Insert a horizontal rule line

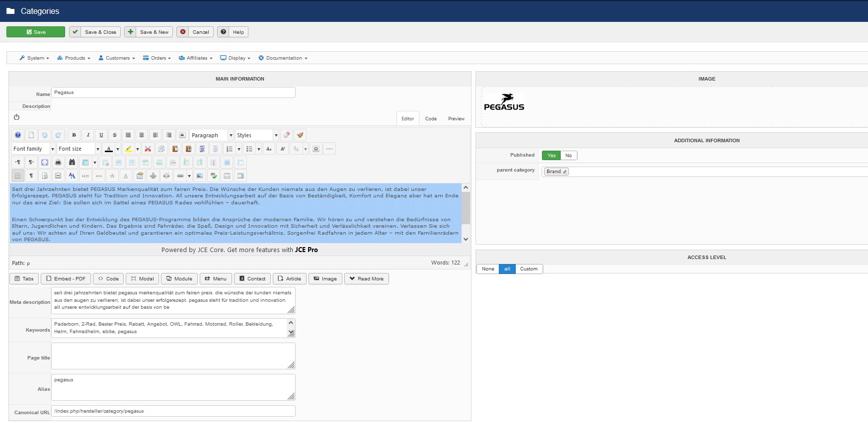pos(329,149)
